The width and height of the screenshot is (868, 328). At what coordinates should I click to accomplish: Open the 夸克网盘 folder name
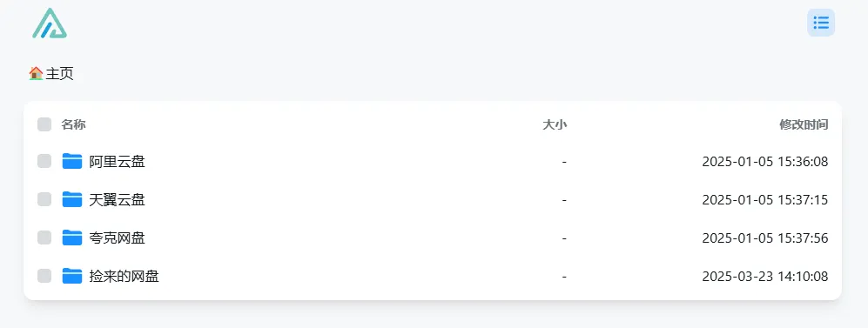pyautogui.click(x=117, y=238)
